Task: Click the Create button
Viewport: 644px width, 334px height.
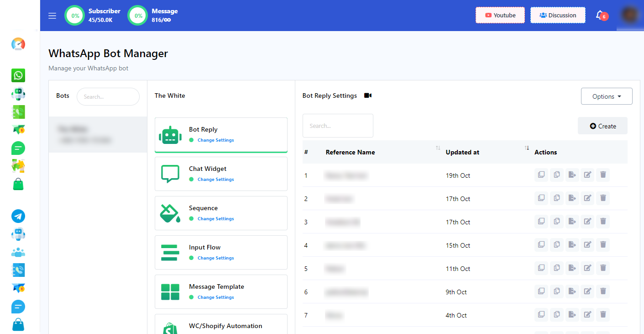Action: coord(602,126)
